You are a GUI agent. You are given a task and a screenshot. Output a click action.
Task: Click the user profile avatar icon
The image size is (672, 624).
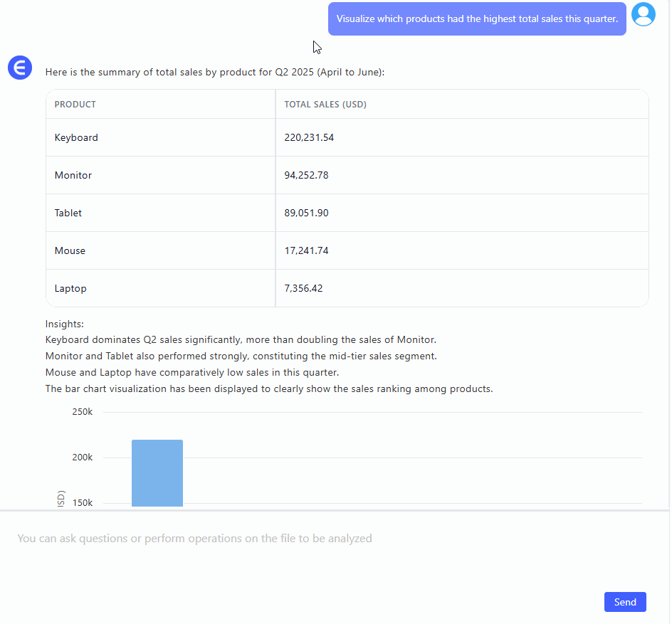(x=643, y=15)
